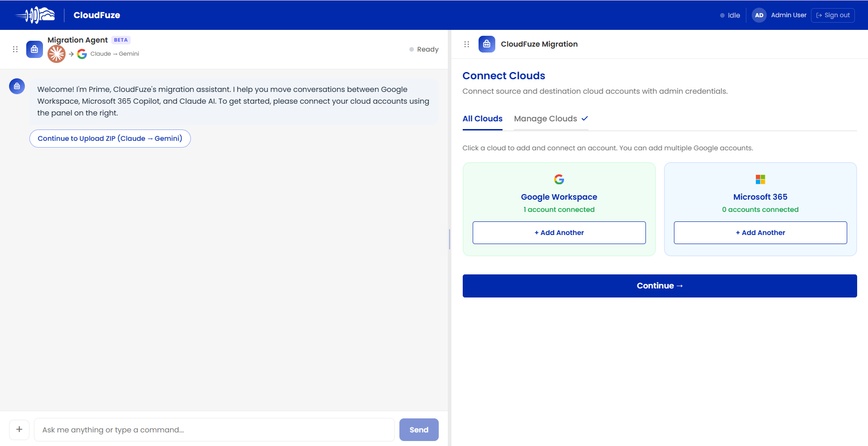Click the CloudFuze Migration panel drag handle
The image size is (868, 446).
467,44
